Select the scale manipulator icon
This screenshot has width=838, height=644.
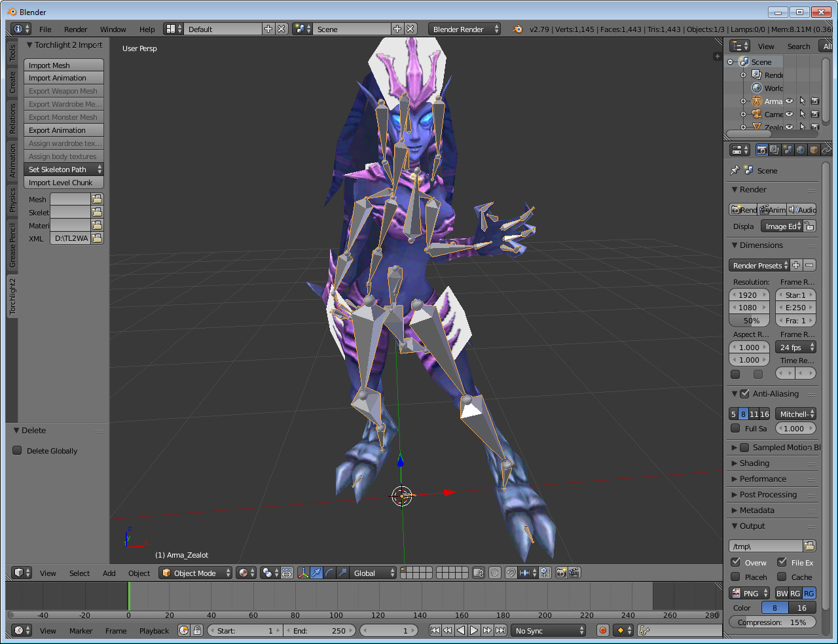342,573
